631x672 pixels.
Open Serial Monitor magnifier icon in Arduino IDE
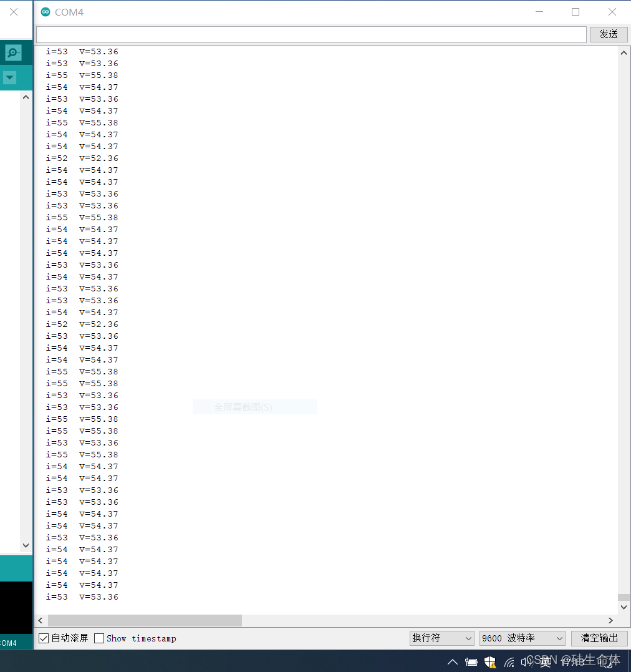click(13, 52)
